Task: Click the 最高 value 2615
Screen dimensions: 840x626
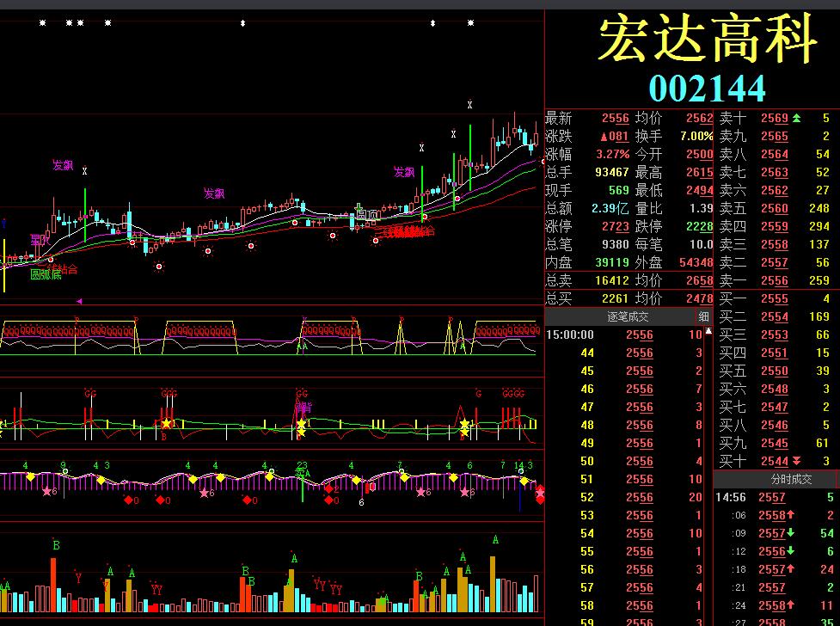Action: tap(700, 172)
